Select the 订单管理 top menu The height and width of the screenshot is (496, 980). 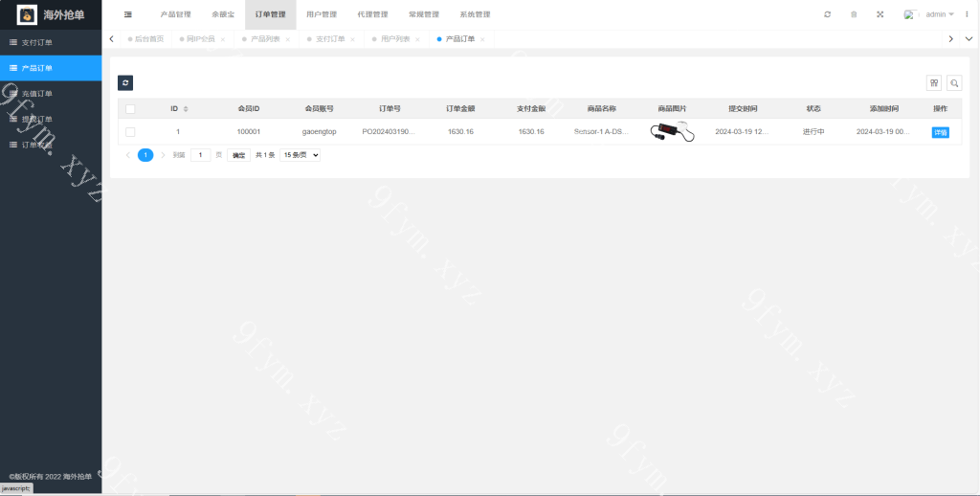point(271,14)
